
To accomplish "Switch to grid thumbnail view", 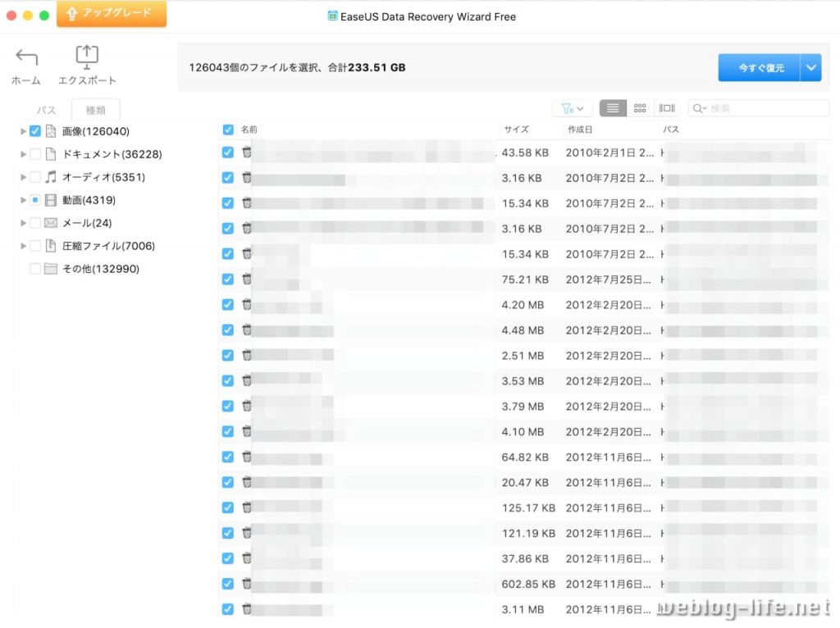I will point(640,108).
